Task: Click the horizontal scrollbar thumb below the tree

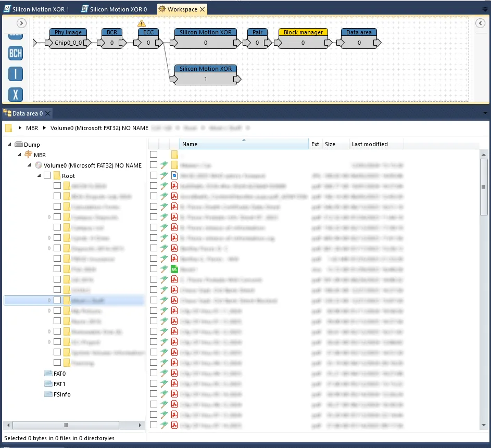Action: click(66, 425)
